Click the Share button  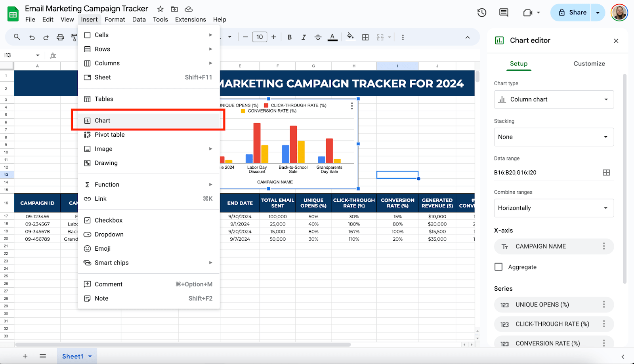571,13
